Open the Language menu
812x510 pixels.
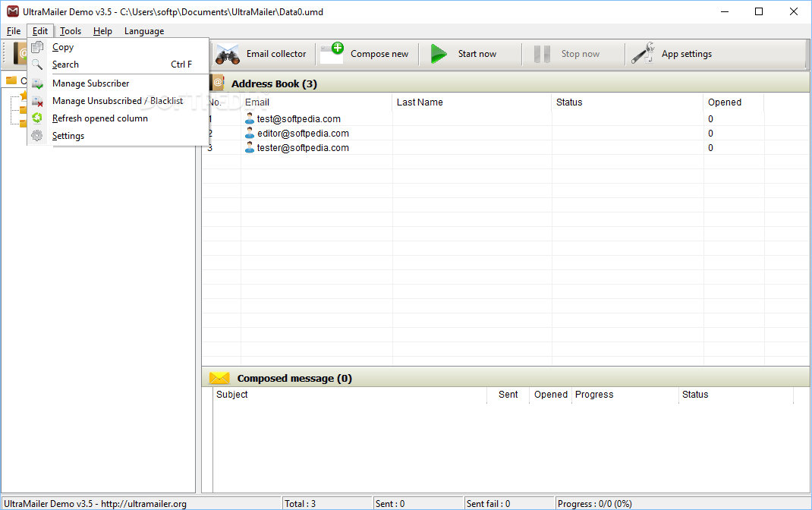144,31
